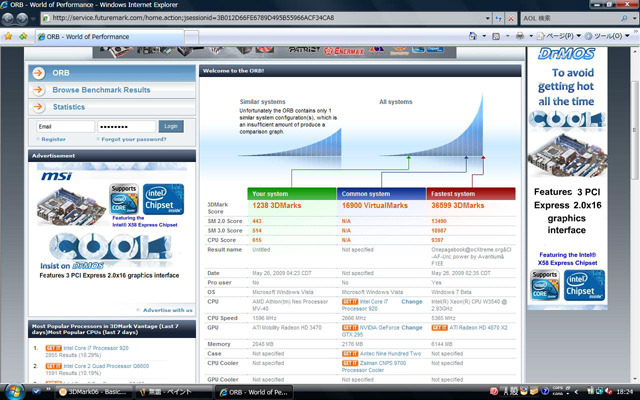The height and width of the screenshot is (400, 640).
Task: Click the DrMOS side banner advertisement
Action: coord(567,178)
